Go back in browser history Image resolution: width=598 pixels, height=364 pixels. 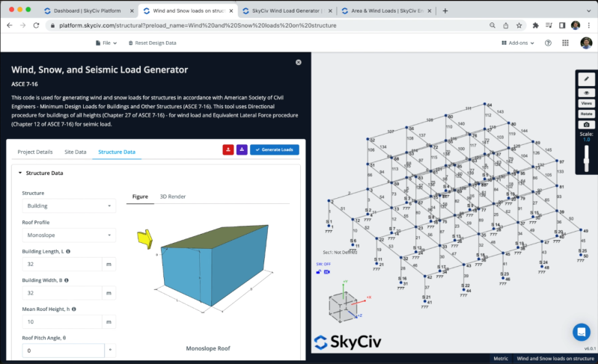point(10,25)
